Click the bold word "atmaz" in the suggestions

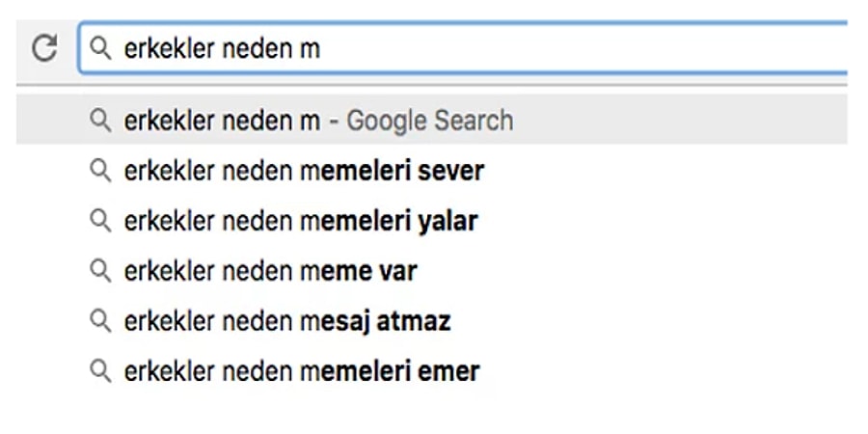click(x=413, y=320)
